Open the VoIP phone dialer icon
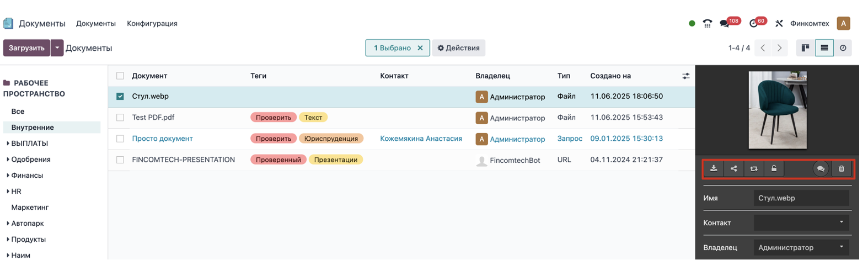This screenshot has width=868, height=265. pyautogui.click(x=707, y=24)
